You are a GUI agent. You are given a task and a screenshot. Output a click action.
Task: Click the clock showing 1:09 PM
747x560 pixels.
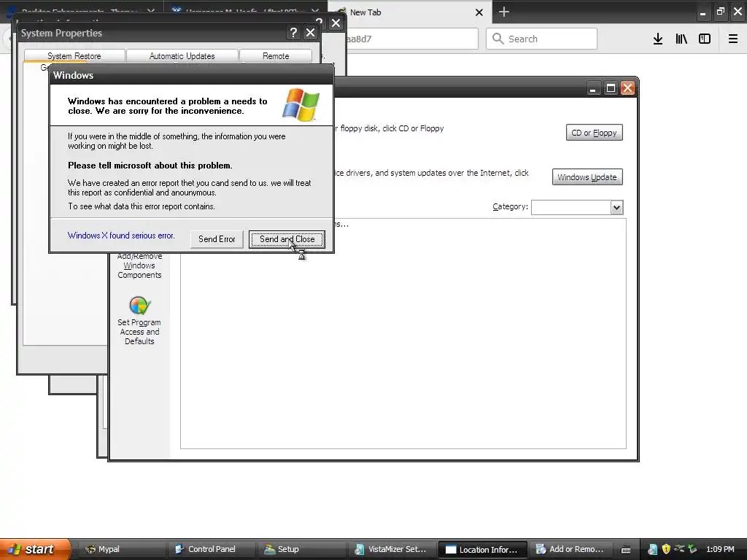tap(720, 549)
